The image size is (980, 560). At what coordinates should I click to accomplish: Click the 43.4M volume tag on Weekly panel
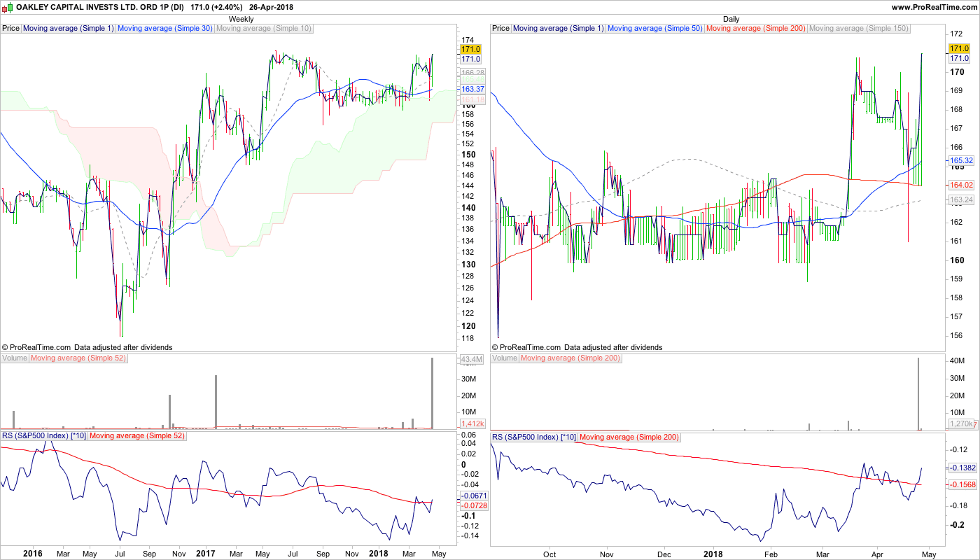471,360
